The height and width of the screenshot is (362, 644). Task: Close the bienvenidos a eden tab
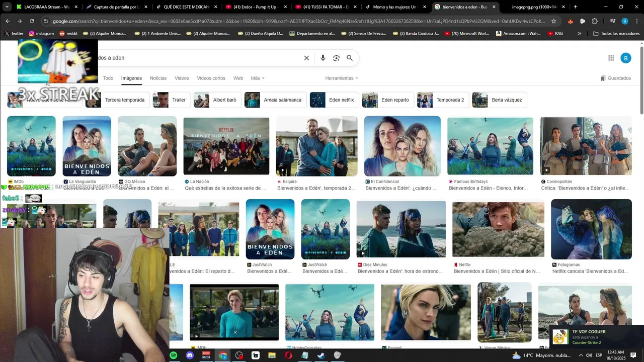[494, 7]
